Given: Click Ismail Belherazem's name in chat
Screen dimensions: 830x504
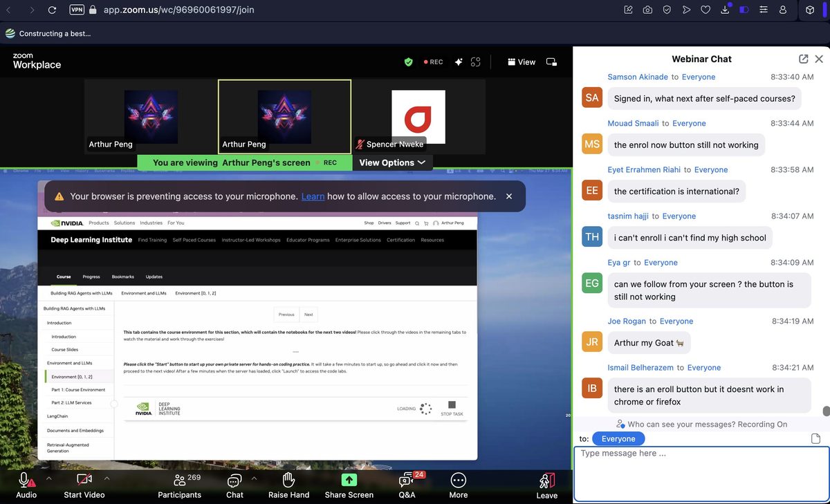Looking at the screenshot, I should pos(640,367).
